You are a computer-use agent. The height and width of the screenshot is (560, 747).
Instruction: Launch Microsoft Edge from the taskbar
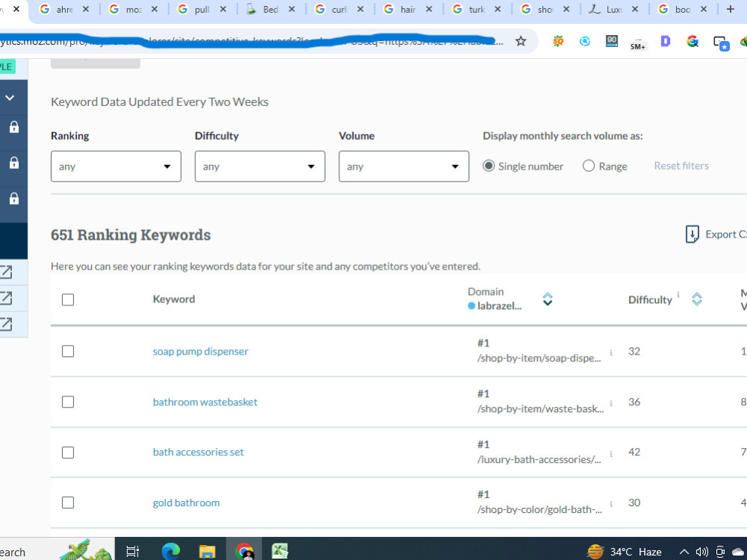point(170,552)
